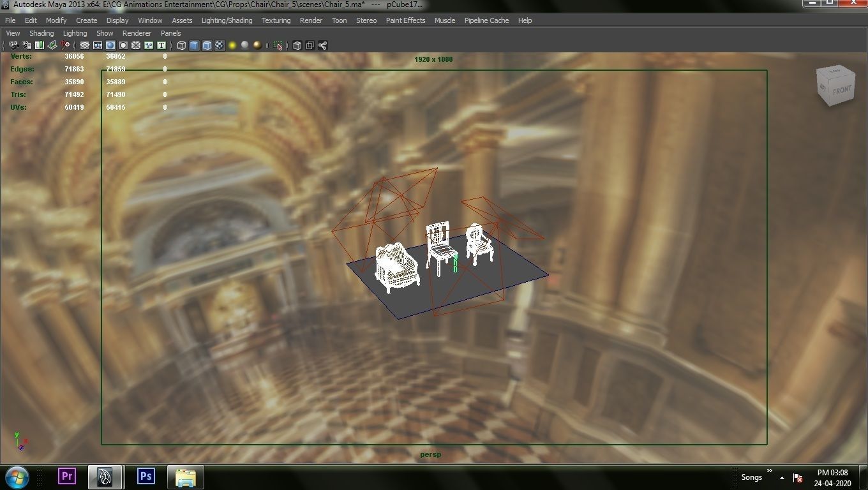This screenshot has width=868, height=490.
Task: Expand the panel Lighting menu
Action: (x=75, y=33)
